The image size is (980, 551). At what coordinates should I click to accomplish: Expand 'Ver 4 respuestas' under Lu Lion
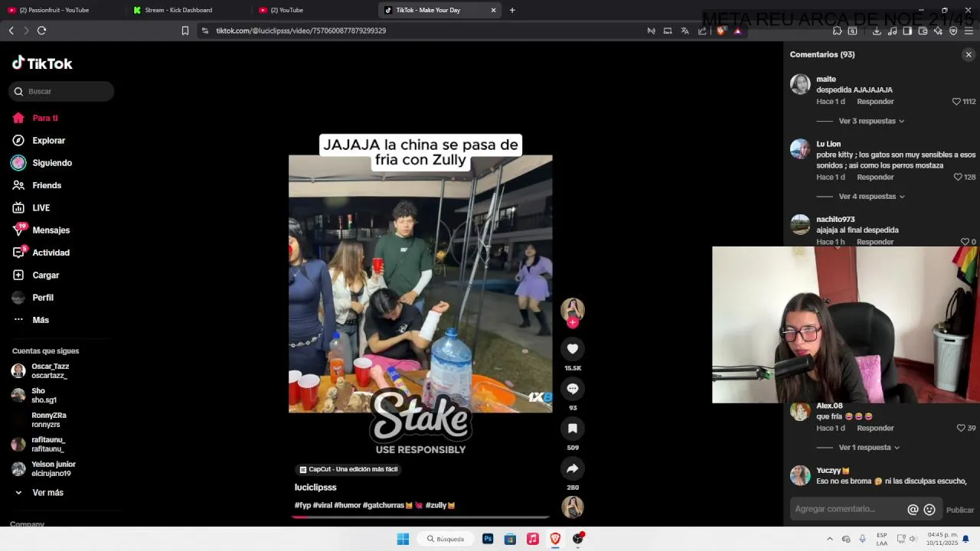click(x=871, y=197)
